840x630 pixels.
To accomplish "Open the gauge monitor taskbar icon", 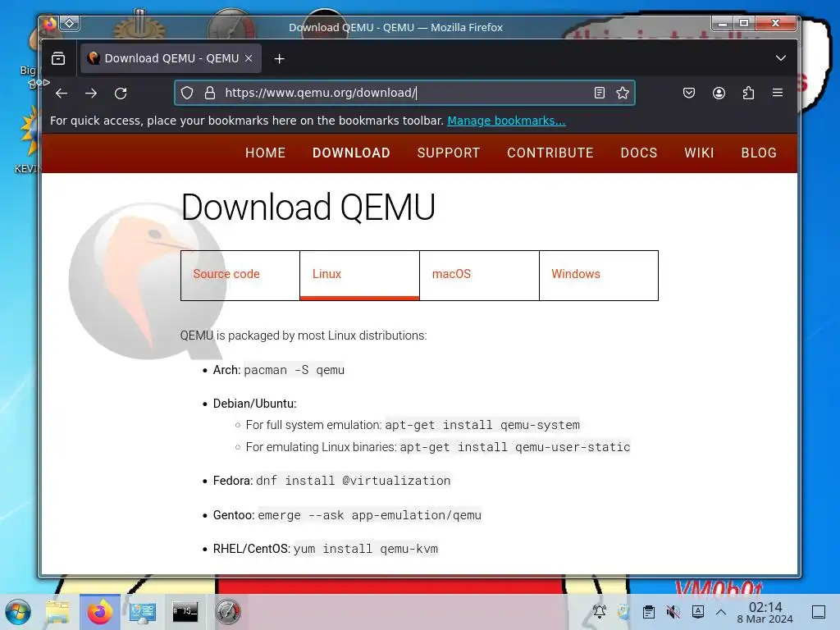I will (228, 612).
